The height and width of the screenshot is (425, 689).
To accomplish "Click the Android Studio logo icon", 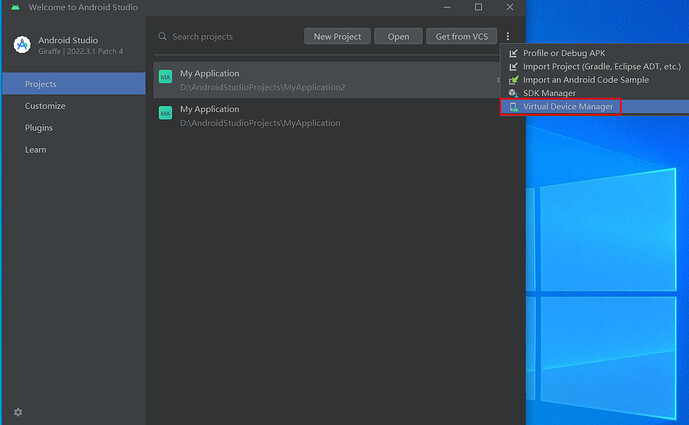I will pyautogui.click(x=22, y=45).
